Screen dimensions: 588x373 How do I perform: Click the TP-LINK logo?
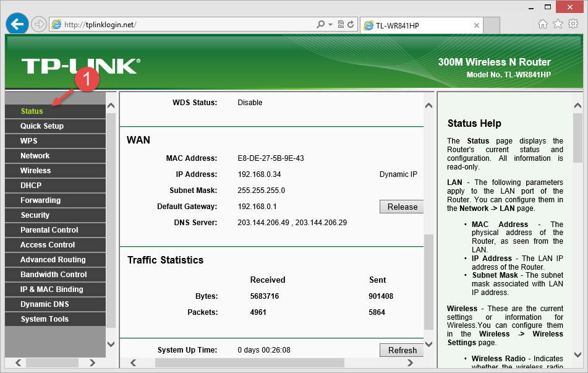pyautogui.click(x=81, y=66)
